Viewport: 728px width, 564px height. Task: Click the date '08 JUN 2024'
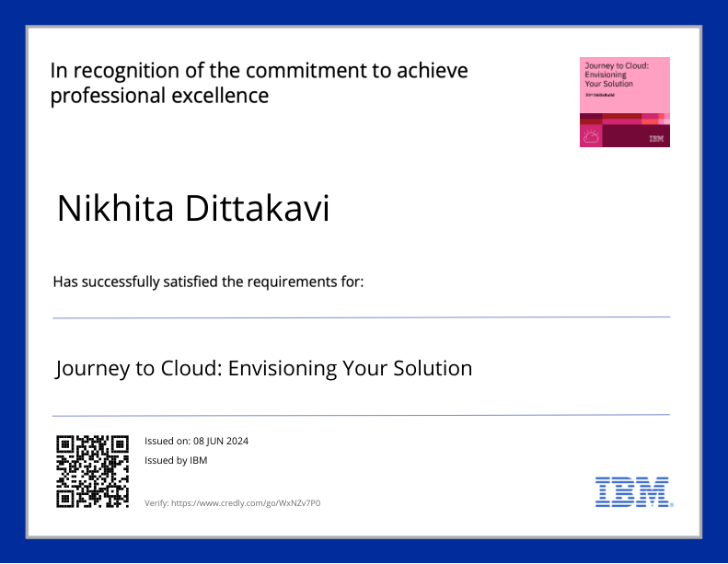point(221,441)
